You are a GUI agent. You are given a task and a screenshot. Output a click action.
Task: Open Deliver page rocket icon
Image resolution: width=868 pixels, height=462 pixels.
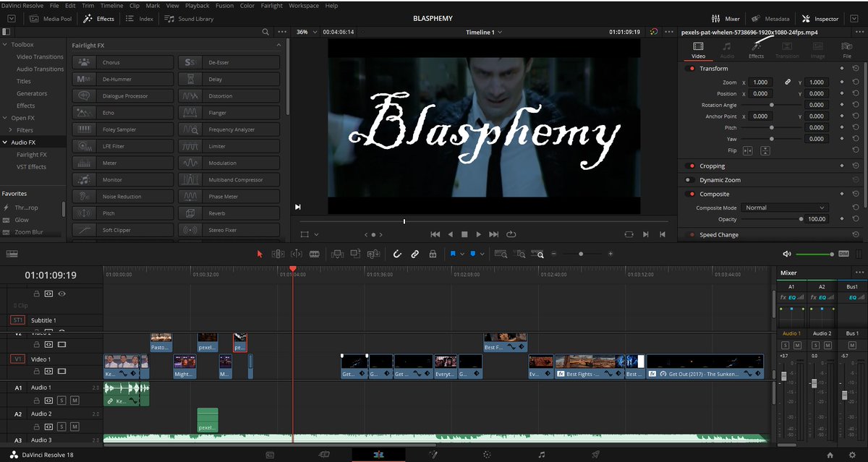595,455
